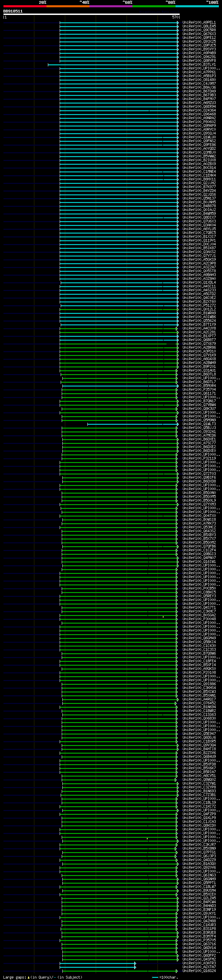
Task: Select hit label UniRef100_B7T1Y9
Action: point(199,324)
